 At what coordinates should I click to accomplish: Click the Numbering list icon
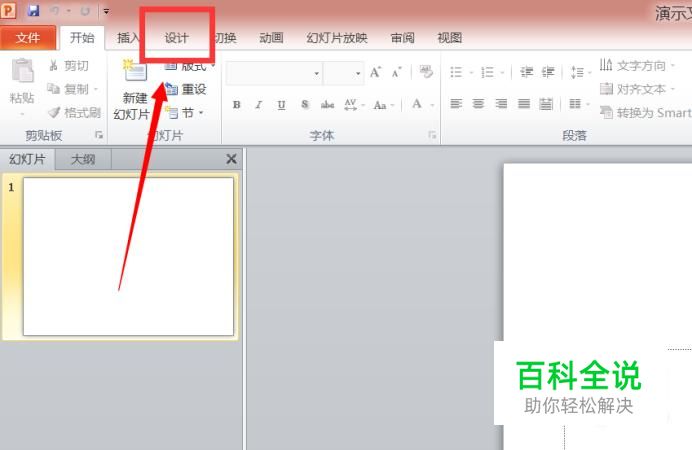click(488, 72)
